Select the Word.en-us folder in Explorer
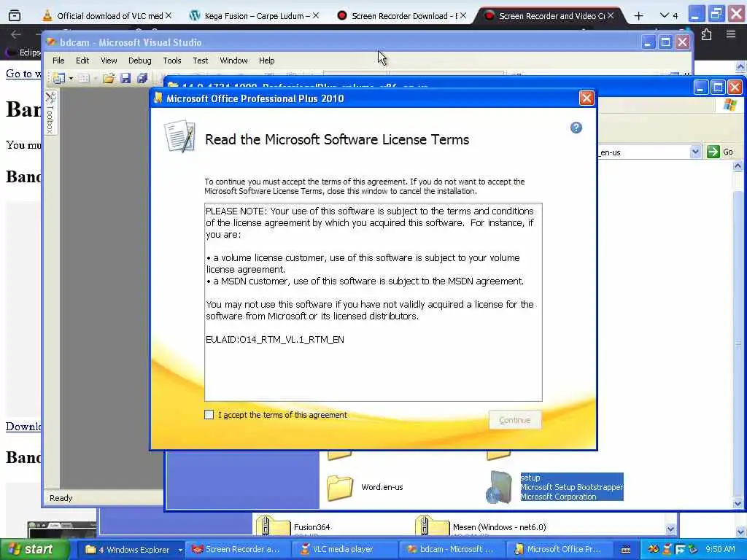Viewport: 747px width, 560px height. pos(365,488)
